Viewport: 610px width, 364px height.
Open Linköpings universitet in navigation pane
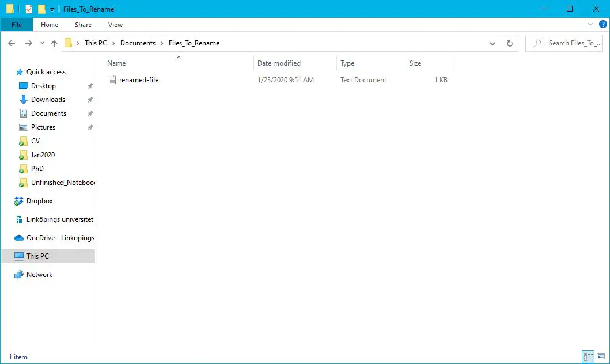60,219
